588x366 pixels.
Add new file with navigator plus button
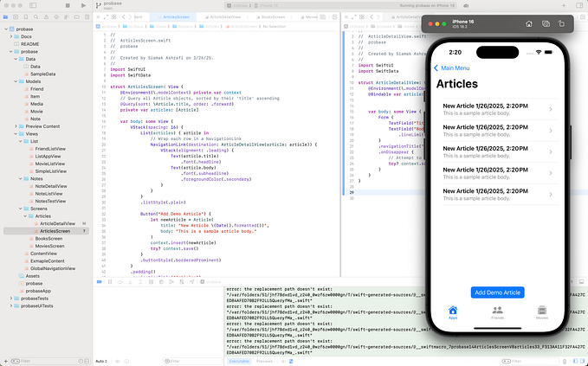[5, 361]
